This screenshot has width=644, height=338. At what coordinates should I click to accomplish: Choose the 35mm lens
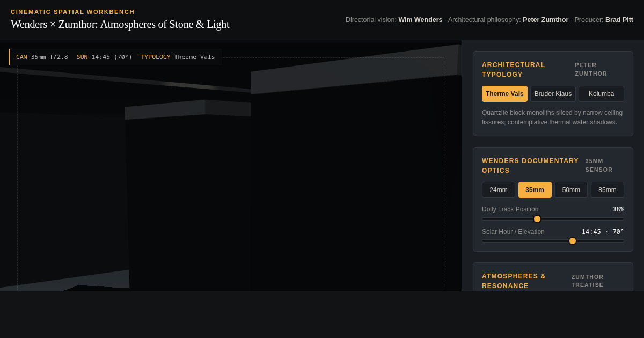535,190
